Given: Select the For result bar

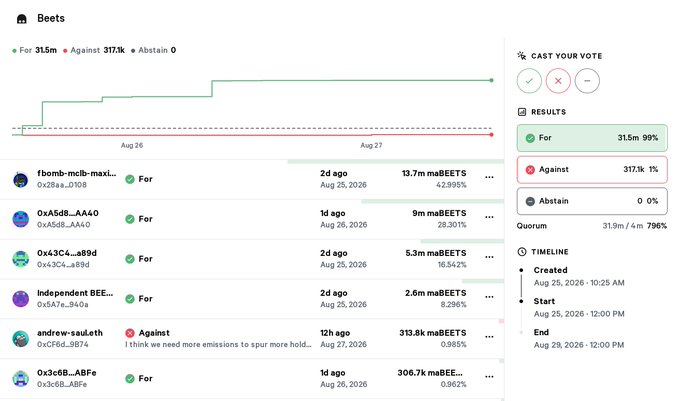Looking at the screenshot, I should coord(592,138).
